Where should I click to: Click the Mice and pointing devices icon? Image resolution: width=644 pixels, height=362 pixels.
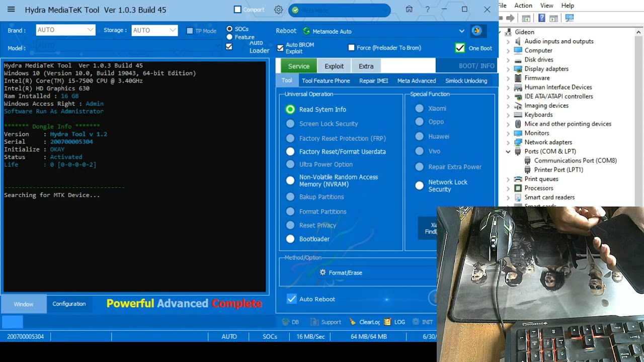[x=518, y=124]
